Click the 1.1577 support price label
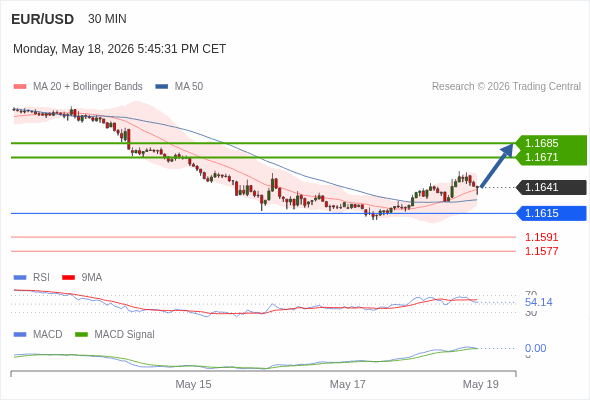 [541, 251]
